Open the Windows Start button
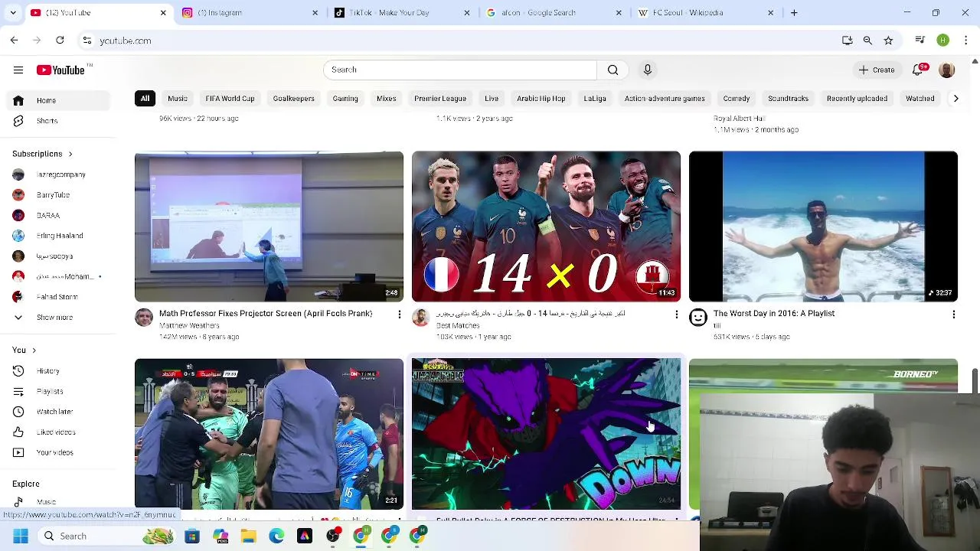 pos(21,536)
